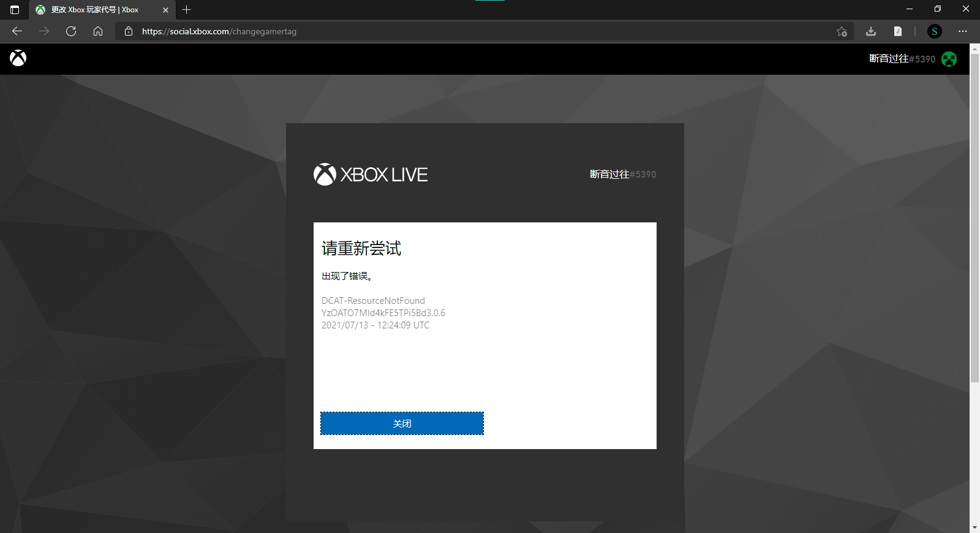View site security lock information

[x=129, y=31]
